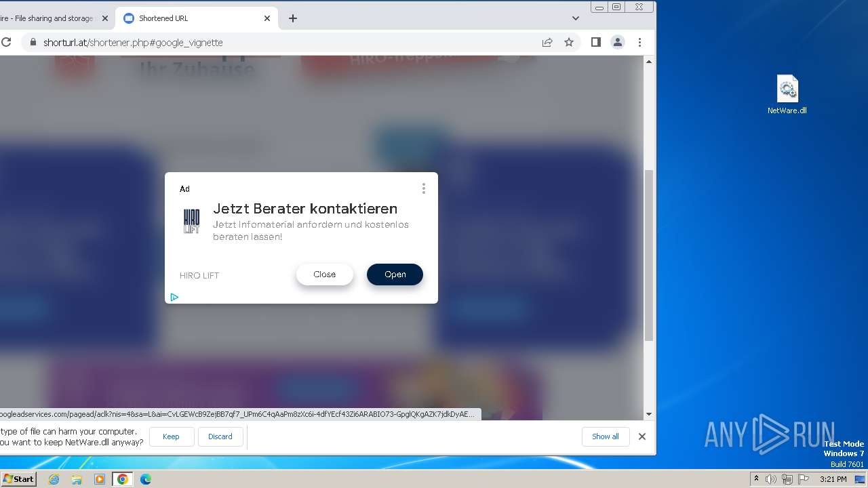The image size is (868, 488).
Task: Keep the NetWare.dll download
Action: [171, 436]
